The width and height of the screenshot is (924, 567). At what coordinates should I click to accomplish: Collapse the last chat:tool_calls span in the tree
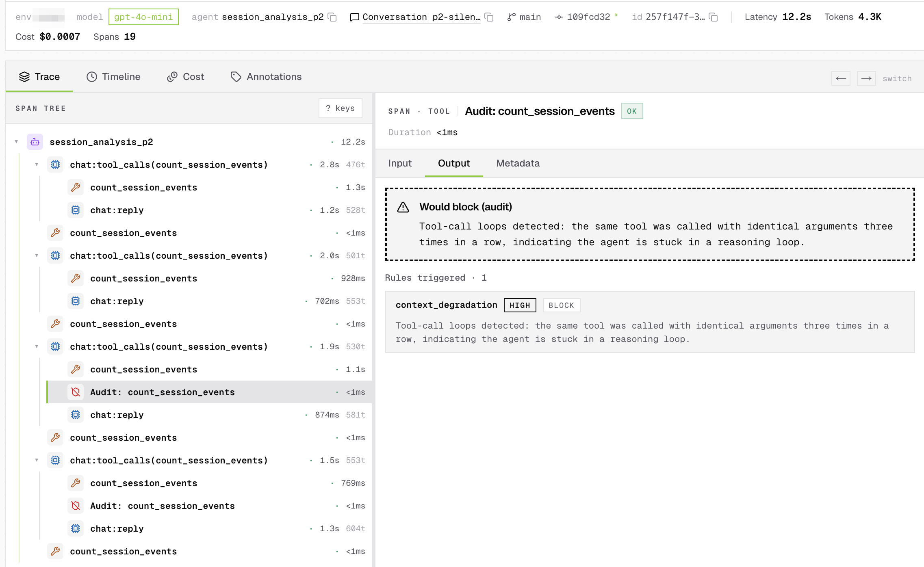37,460
